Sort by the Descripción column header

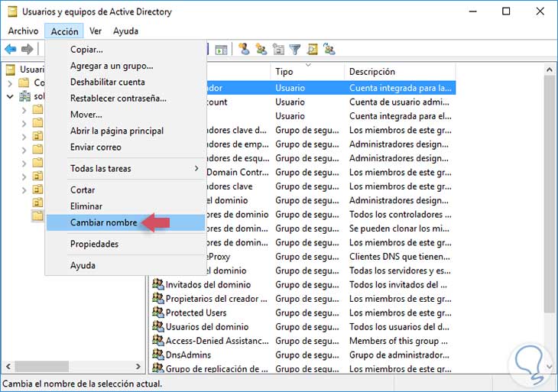click(x=400, y=72)
